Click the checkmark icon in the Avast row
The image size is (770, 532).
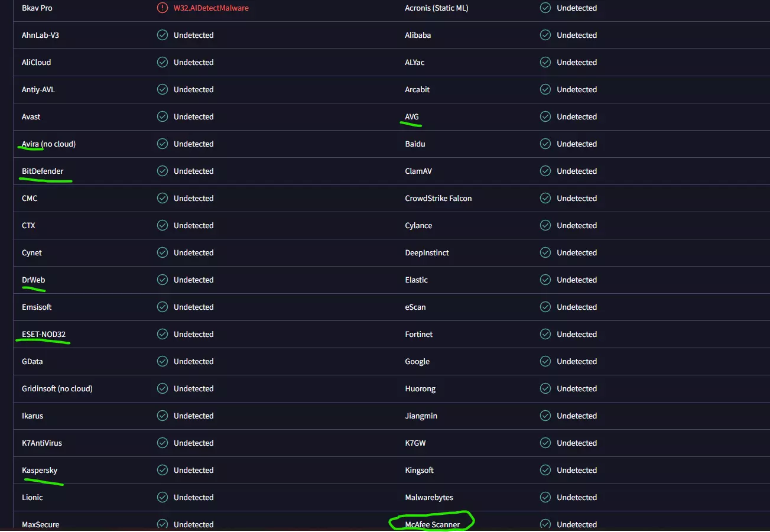(163, 117)
